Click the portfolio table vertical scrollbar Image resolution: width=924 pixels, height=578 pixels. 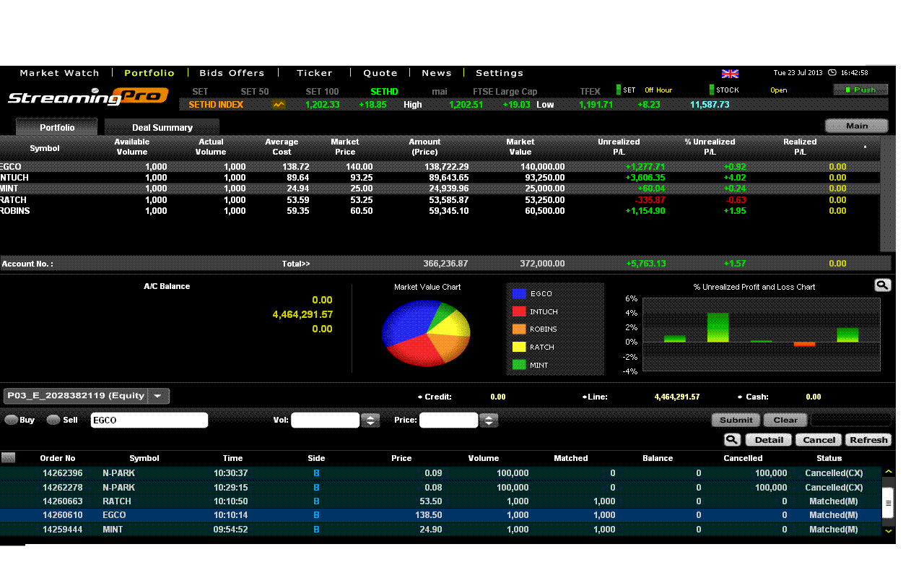887,194
